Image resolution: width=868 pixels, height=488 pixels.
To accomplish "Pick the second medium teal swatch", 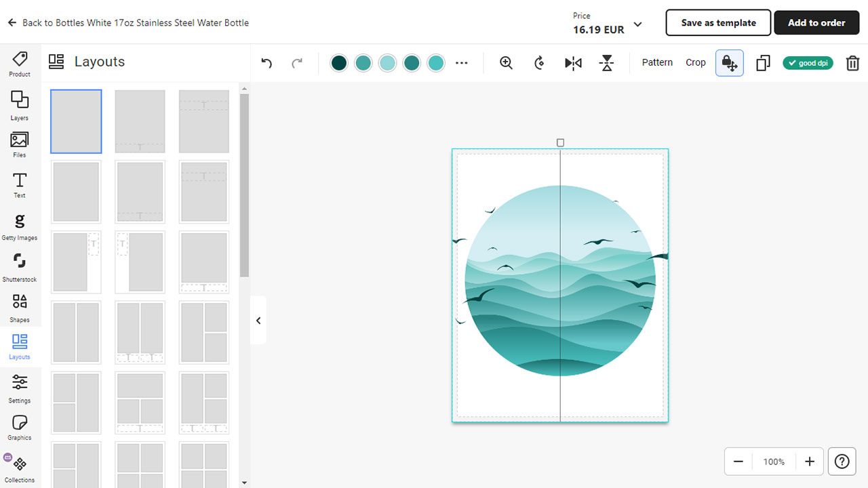I will [363, 63].
